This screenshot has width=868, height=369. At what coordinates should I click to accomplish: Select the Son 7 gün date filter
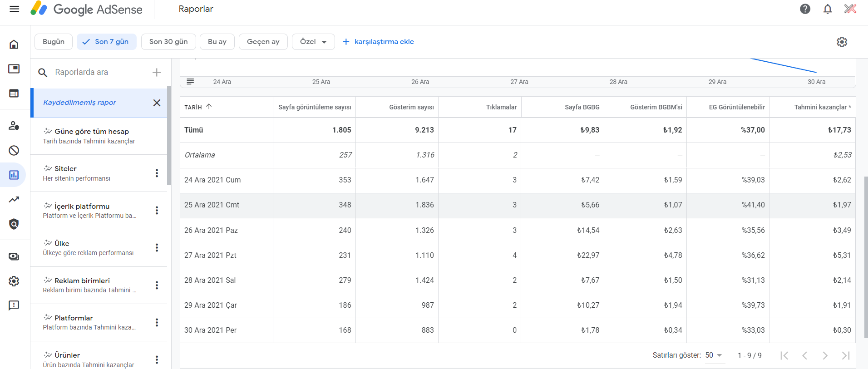pyautogui.click(x=107, y=42)
